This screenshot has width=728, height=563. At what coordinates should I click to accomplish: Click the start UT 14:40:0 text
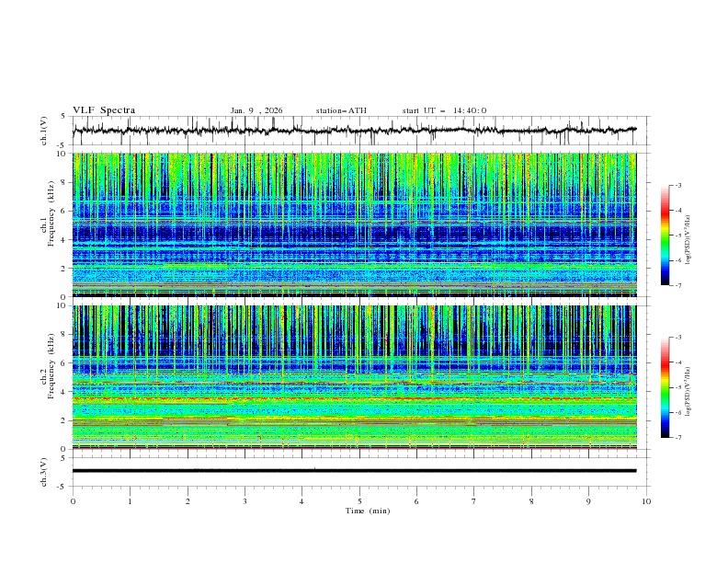coord(444,110)
